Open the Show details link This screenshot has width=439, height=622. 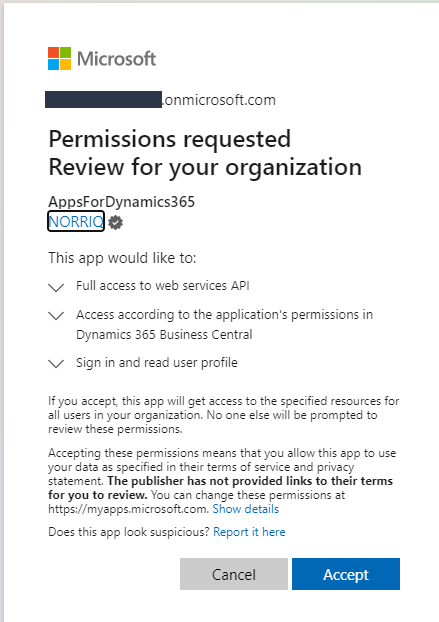[x=245, y=509]
